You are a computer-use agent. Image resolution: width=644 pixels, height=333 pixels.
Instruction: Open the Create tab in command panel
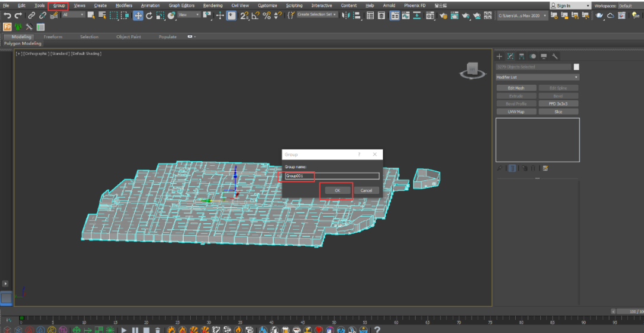click(500, 56)
